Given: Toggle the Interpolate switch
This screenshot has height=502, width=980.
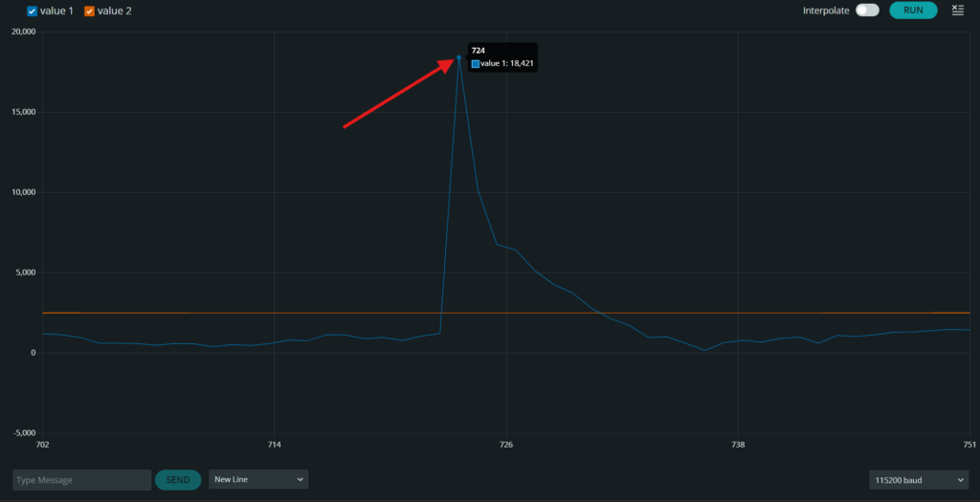Looking at the screenshot, I should tap(867, 10).
